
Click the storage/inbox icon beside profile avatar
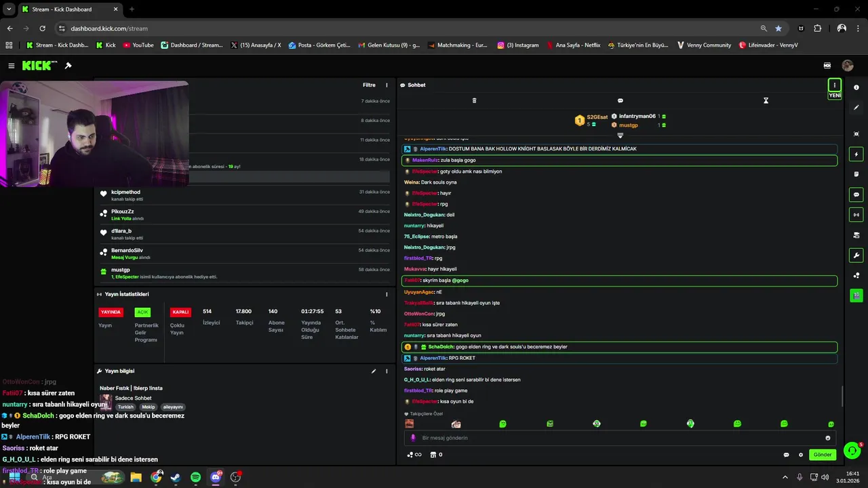pos(827,66)
